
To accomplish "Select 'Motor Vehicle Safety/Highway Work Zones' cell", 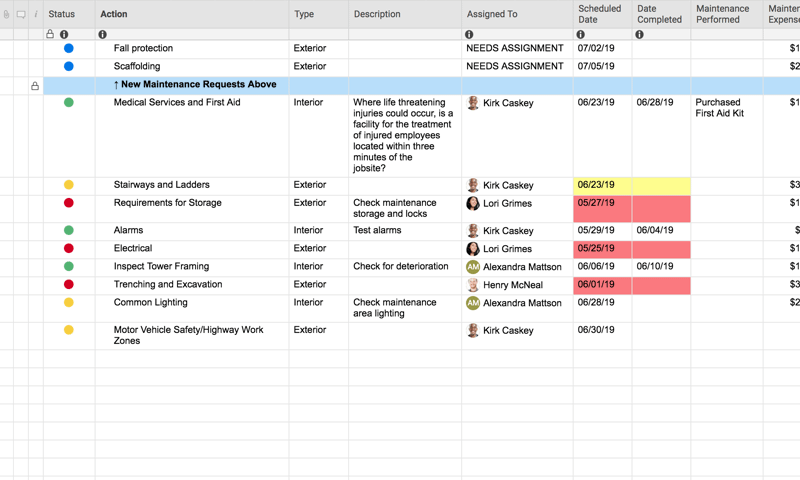I will pos(192,336).
